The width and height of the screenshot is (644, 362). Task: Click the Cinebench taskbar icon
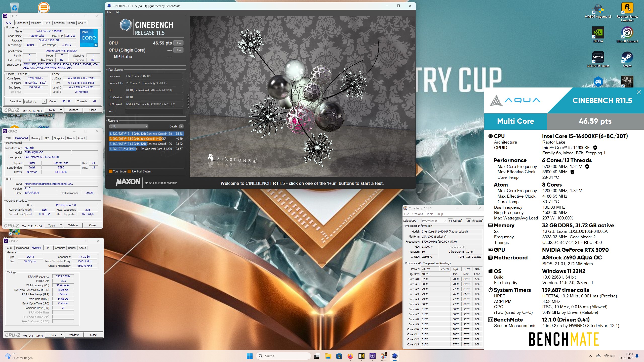[x=395, y=356]
